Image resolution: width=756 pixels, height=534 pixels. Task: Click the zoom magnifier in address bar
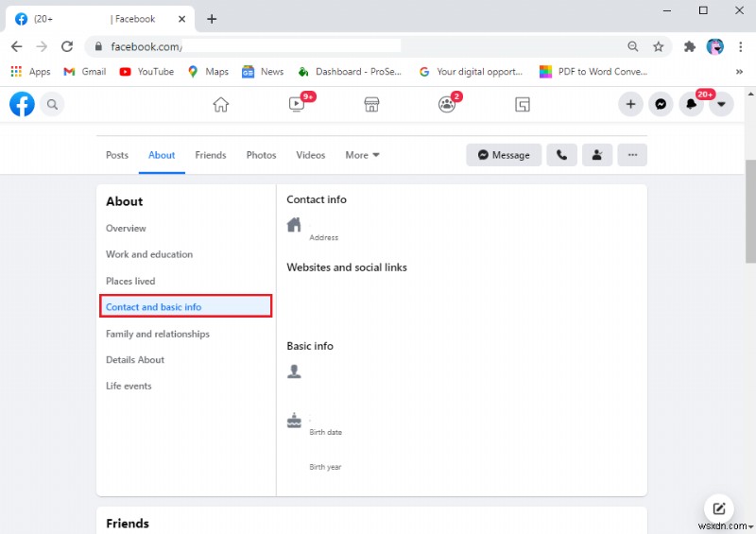pyautogui.click(x=633, y=46)
